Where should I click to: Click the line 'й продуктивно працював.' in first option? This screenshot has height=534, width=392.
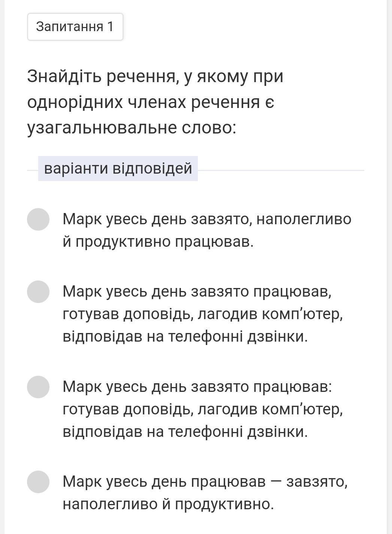click(x=158, y=242)
